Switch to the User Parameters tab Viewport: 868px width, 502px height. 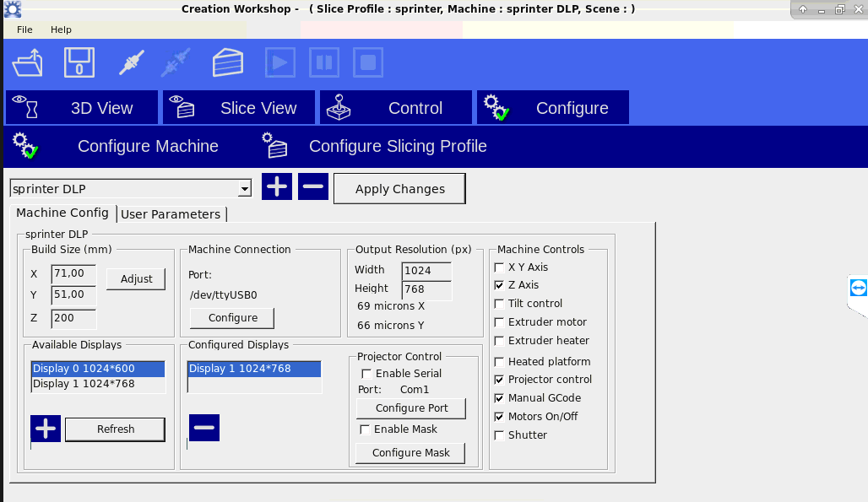[171, 214]
